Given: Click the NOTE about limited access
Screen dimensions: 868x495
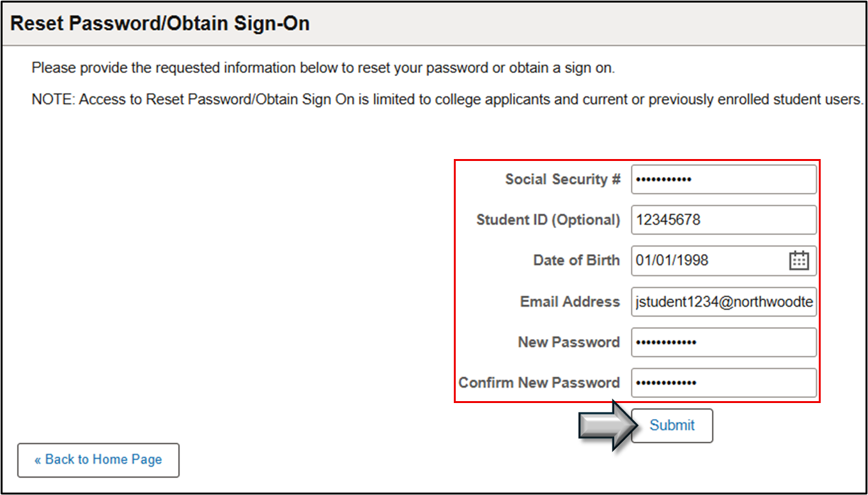Looking at the screenshot, I should [x=447, y=100].
